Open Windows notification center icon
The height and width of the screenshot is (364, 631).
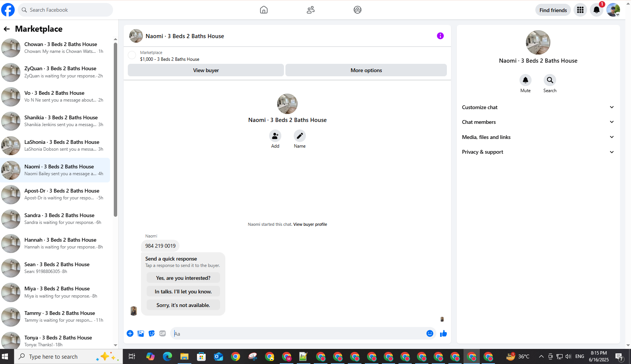pos(619,356)
